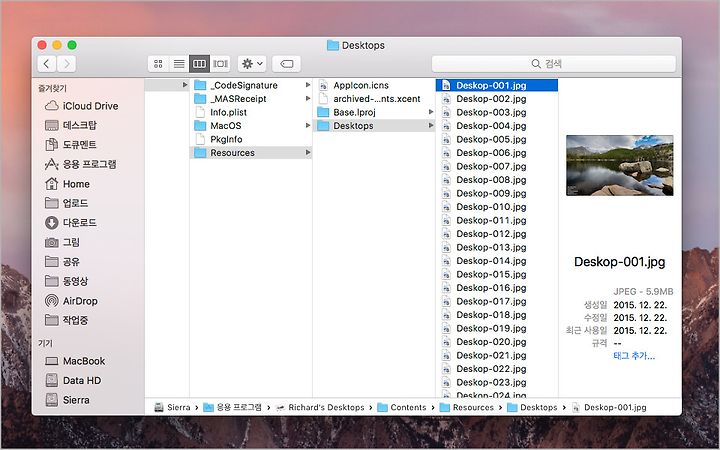Select the AppIcon.icns file

point(374,85)
